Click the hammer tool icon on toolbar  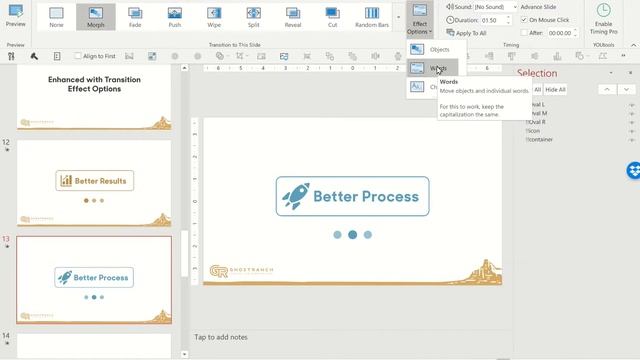pyautogui.click(x=34, y=56)
